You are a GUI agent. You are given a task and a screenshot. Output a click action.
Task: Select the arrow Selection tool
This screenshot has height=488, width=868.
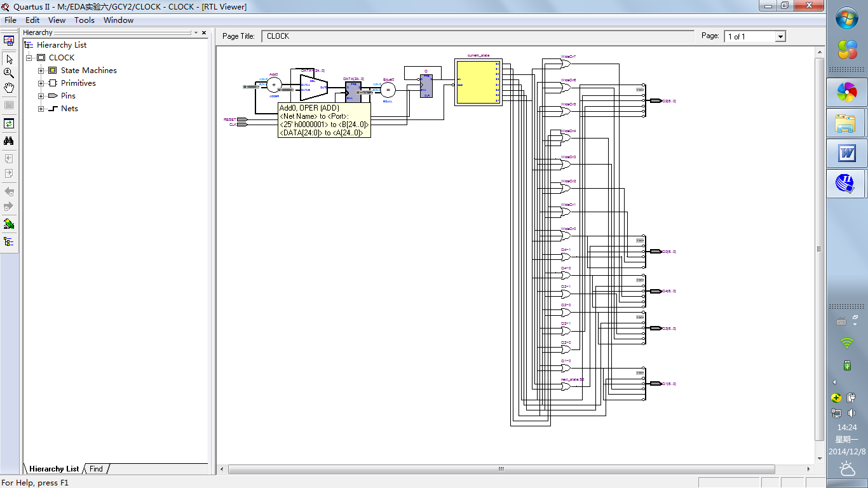pos(9,59)
